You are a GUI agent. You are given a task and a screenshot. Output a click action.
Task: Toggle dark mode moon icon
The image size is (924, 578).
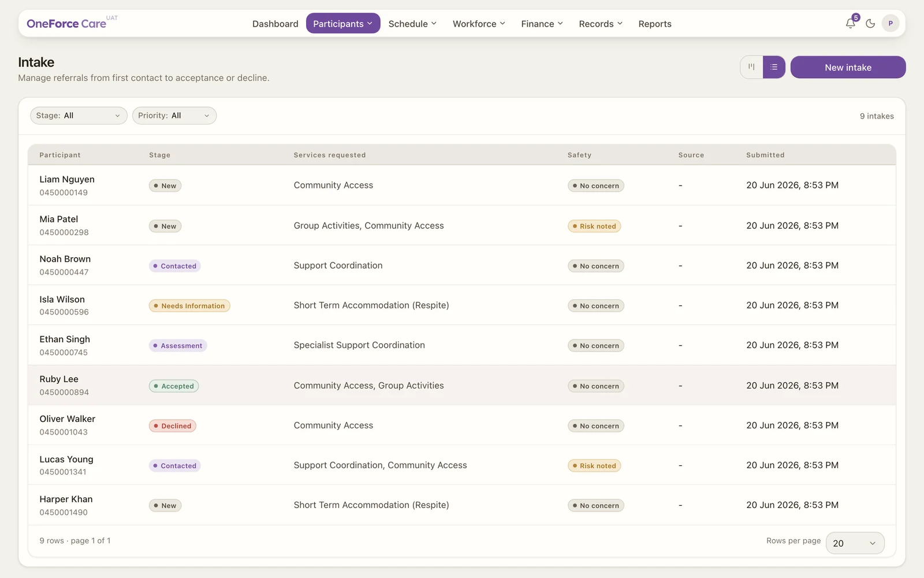[x=870, y=24]
